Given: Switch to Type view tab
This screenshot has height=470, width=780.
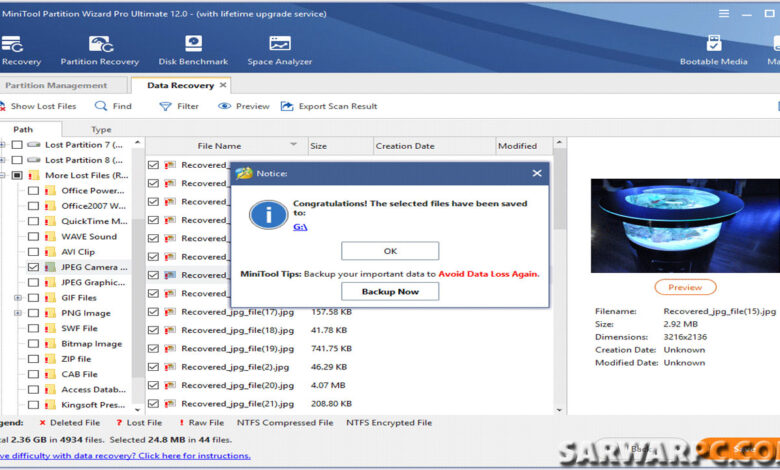Looking at the screenshot, I should [101, 129].
